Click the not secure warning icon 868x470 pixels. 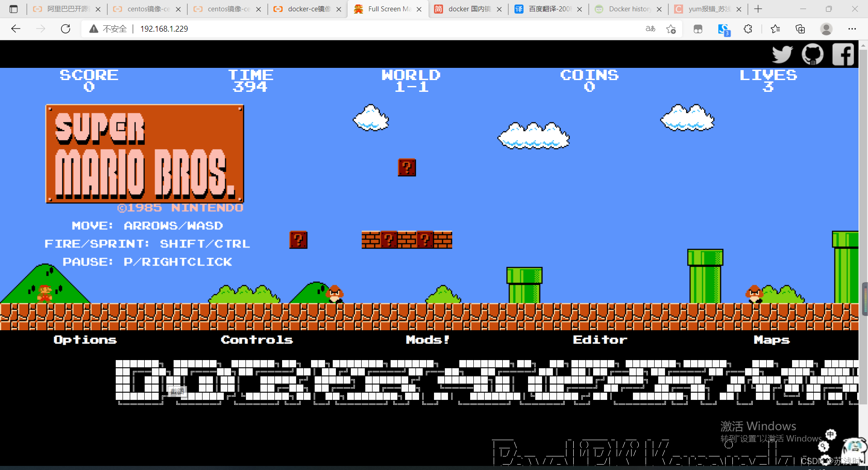(x=94, y=29)
